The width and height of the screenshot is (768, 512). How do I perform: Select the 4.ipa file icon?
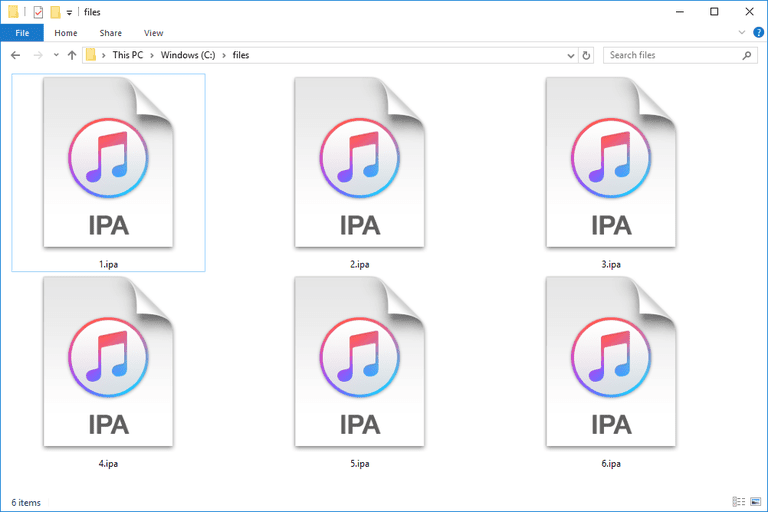click(x=108, y=362)
